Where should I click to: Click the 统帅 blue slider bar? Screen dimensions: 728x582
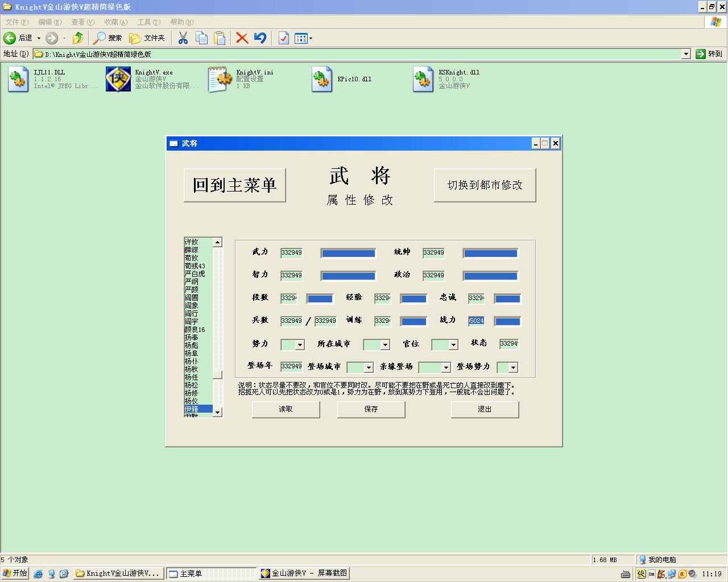pos(490,253)
